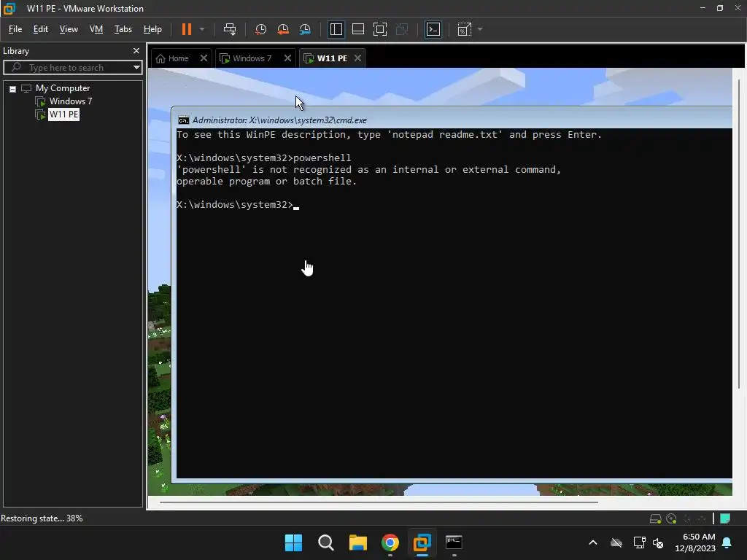Close the W11 PE tab
This screenshot has width=747, height=560.
pyautogui.click(x=357, y=58)
